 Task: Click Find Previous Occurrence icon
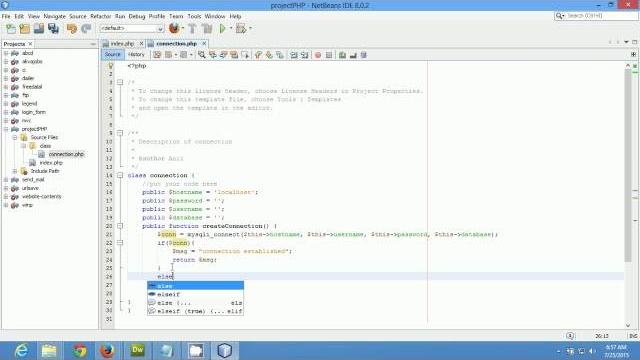pos(213,55)
